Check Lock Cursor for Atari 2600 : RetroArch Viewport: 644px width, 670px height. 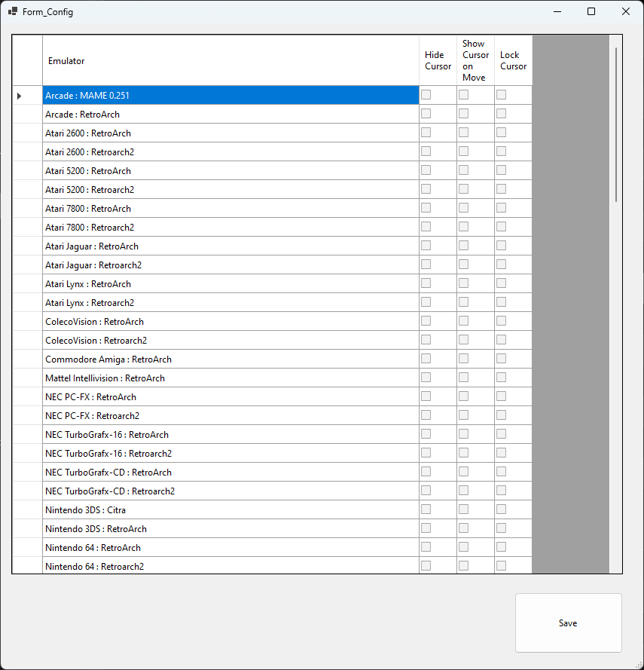click(x=502, y=133)
